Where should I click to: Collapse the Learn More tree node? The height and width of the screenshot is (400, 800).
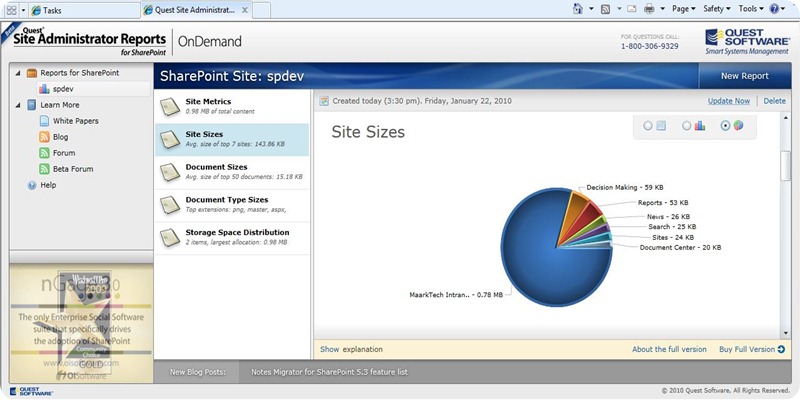point(18,105)
